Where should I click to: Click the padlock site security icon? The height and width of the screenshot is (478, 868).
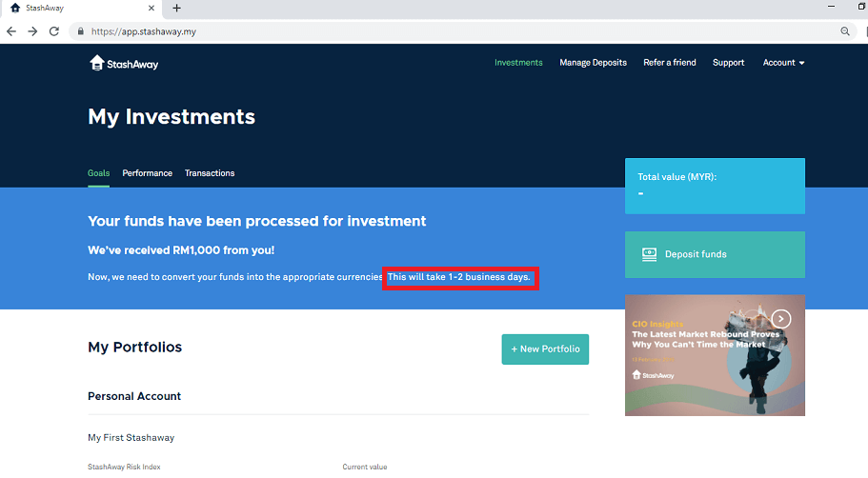(x=81, y=31)
